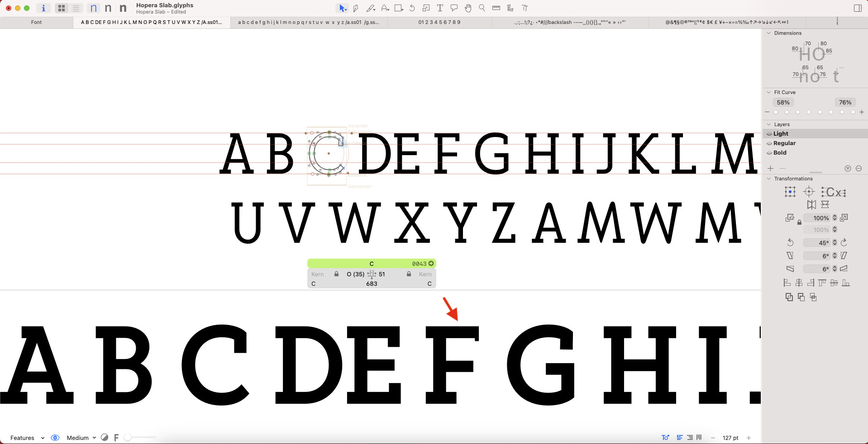
Task: Toggle the scale proportion lock
Action: coord(799,222)
